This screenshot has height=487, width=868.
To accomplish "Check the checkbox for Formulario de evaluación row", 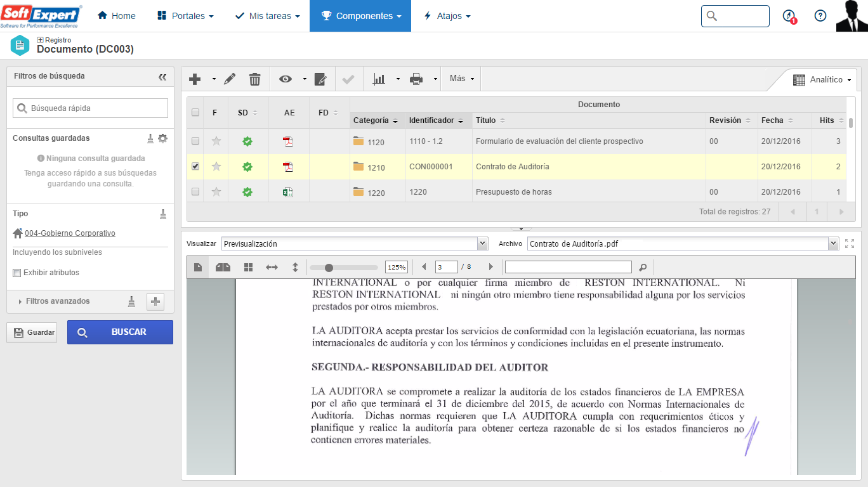I will (x=195, y=141).
